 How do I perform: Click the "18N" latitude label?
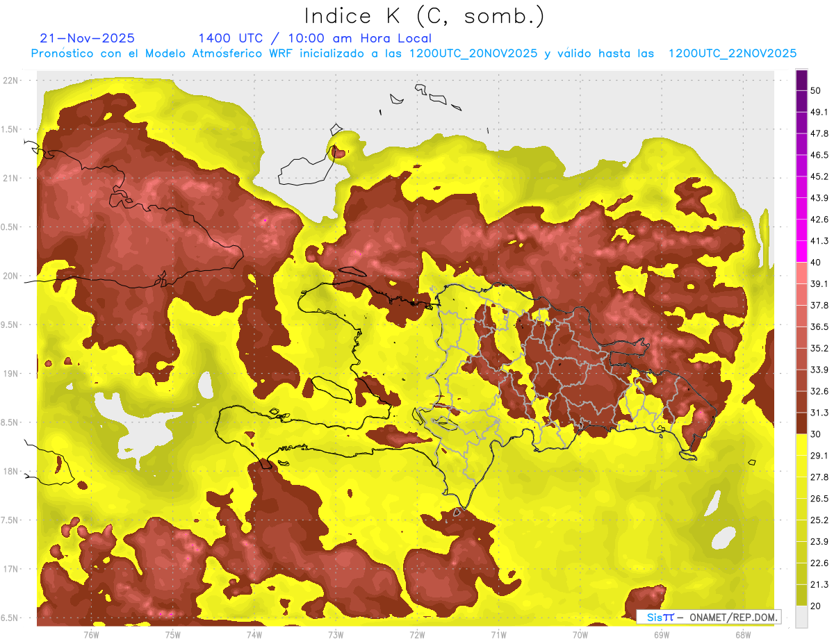(12, 472)
